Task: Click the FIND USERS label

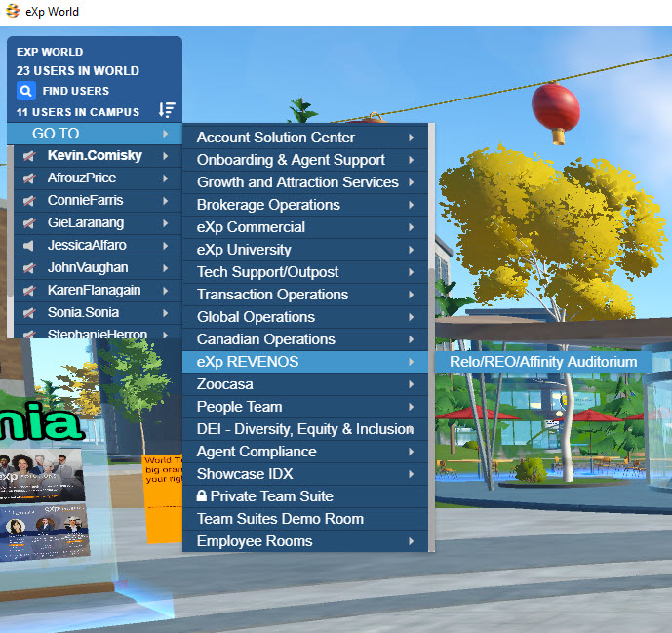Action: point(76,91)
